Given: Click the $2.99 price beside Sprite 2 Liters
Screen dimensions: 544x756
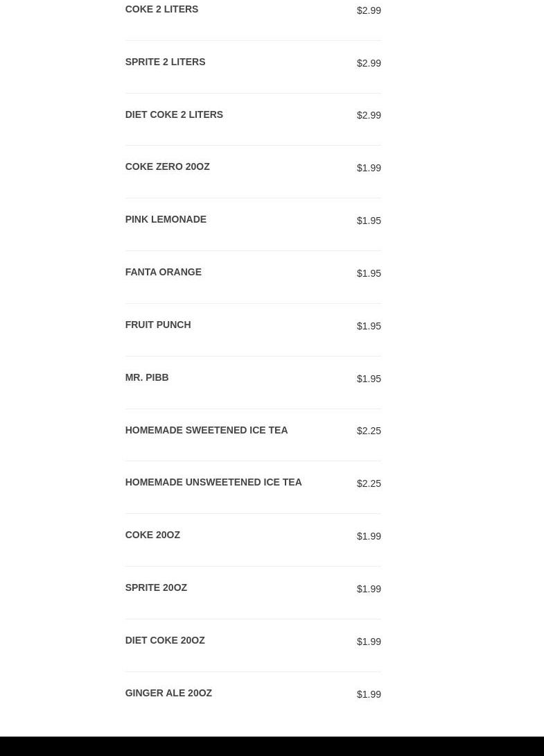Looking at the screenshot, I should [x=369, y=63].
